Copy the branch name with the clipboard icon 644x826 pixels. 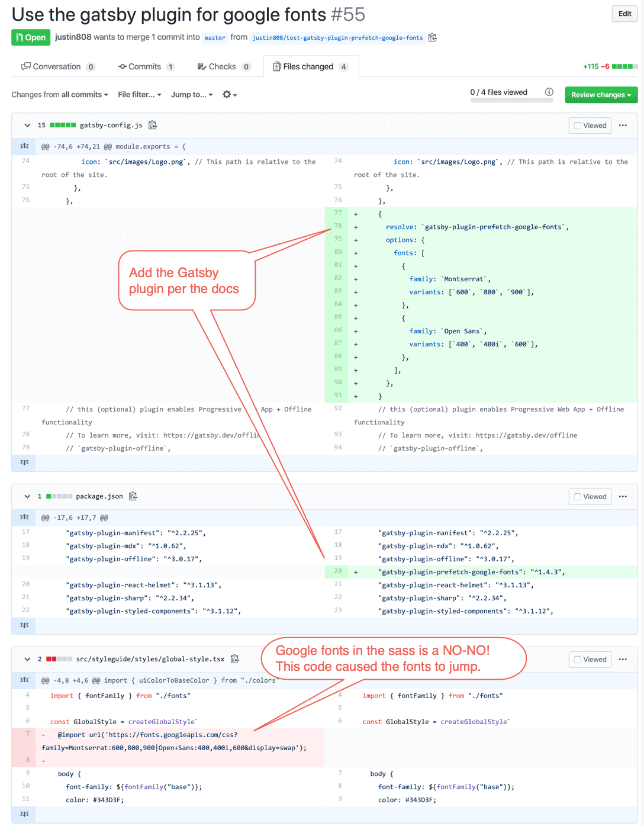[x=433, y=37]
